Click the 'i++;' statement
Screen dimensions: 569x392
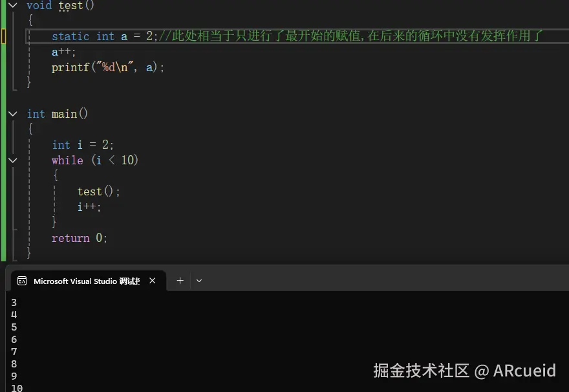pos(89,207)
